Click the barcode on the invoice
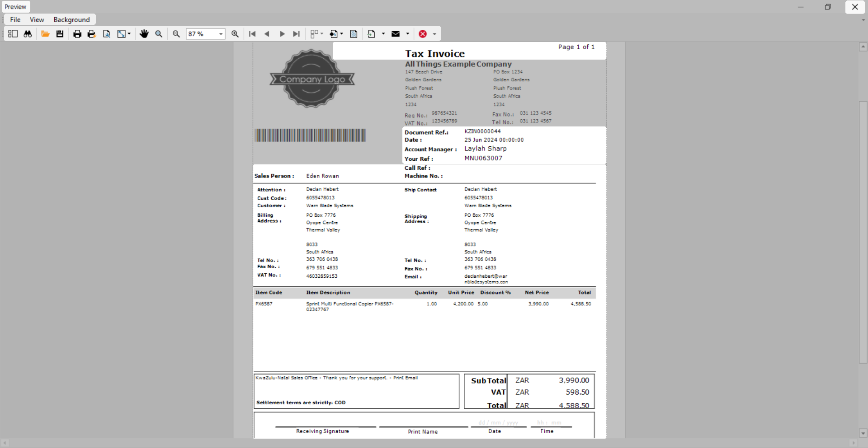Image resolution: width=868 pixels, height=448 pixels. tap(310, 135)
